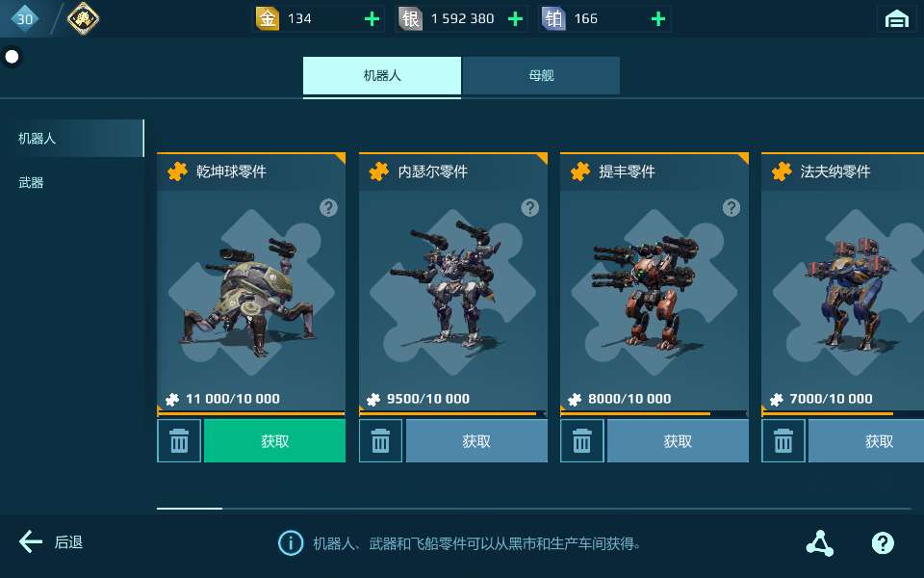Add platinum with the plus icon

tap(658, 19)
